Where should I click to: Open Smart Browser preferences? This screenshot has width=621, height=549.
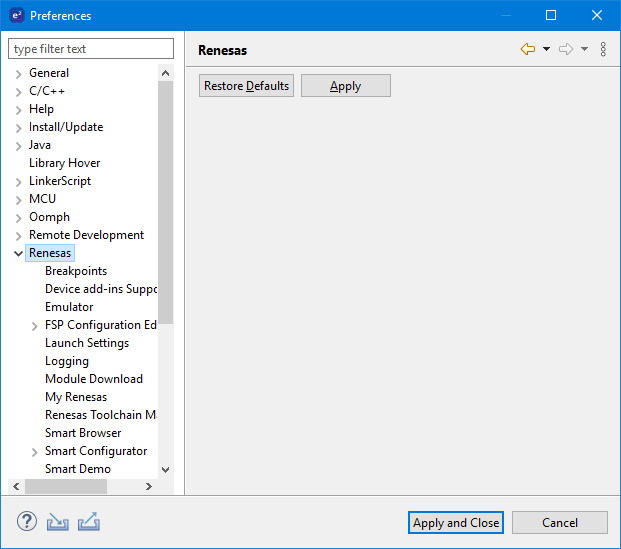pyautogui.click(x=83, y=433)
